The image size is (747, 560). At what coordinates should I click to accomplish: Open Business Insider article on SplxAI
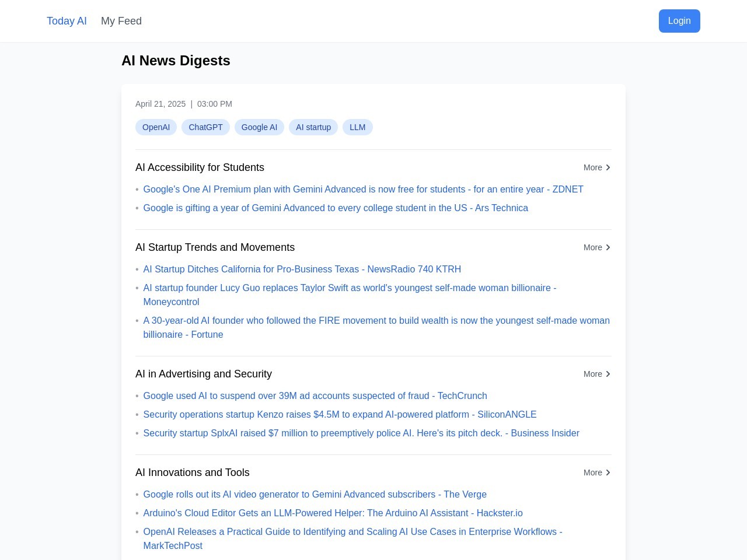[361, 433]
